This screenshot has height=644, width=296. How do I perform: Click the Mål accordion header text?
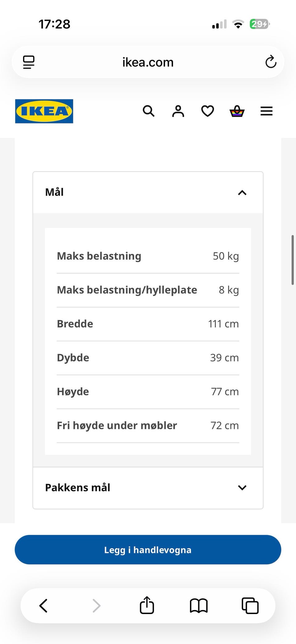click(54, 192)
